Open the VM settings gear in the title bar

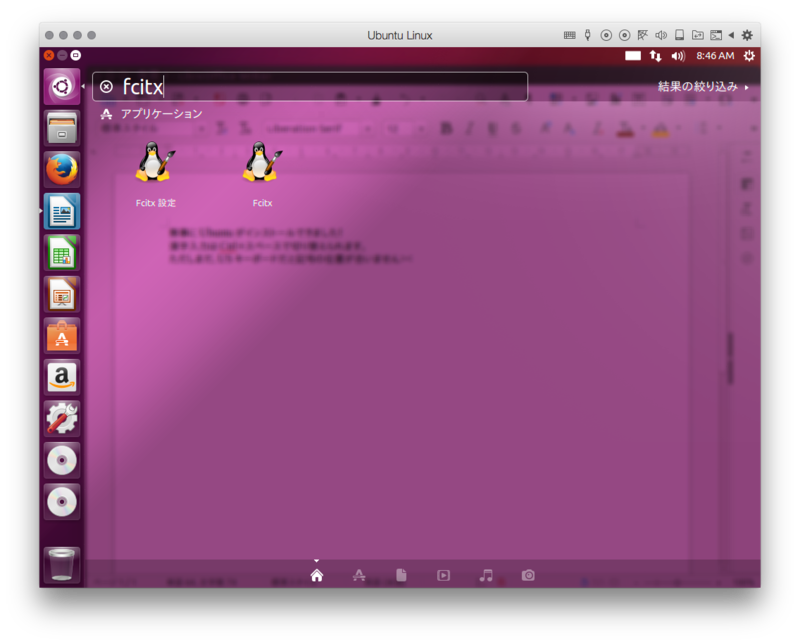point(747,35)
